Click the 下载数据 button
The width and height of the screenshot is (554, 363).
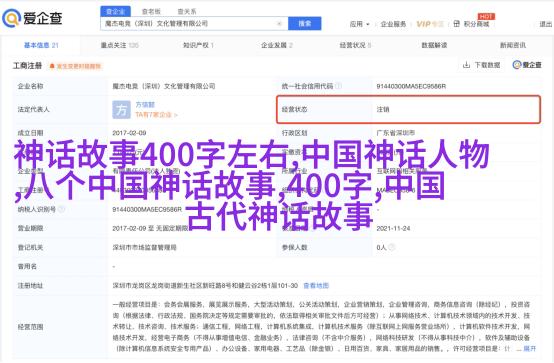pyautogui.click(x=482, y=65)
